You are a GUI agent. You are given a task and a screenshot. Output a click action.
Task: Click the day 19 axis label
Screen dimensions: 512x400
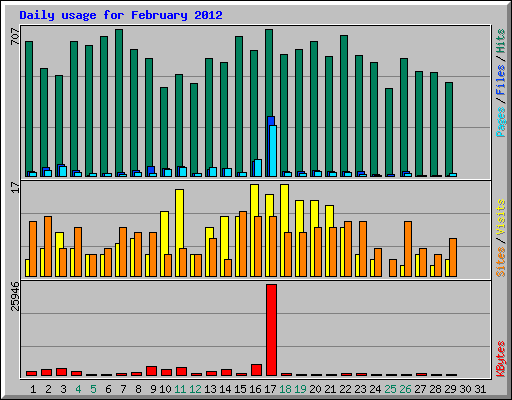[x=300, y=389]
